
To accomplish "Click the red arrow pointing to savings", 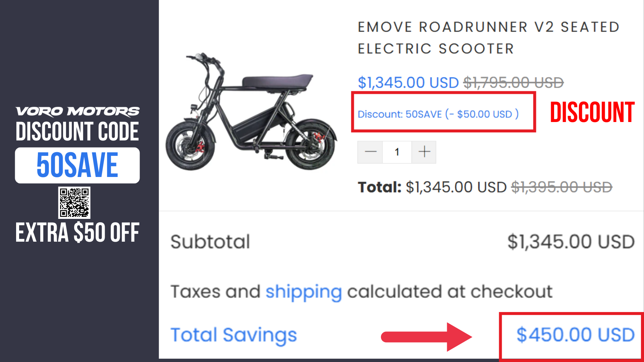I will pyautogui.click(x=426, y=337).
